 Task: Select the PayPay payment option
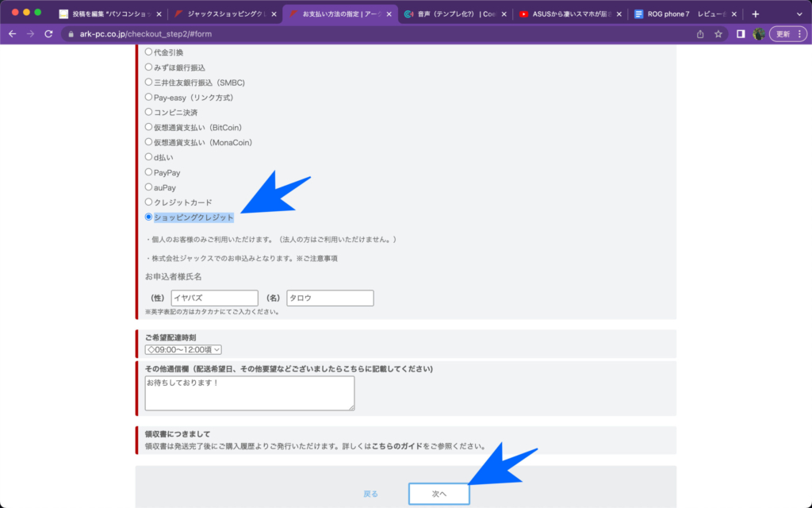[148, 172]
